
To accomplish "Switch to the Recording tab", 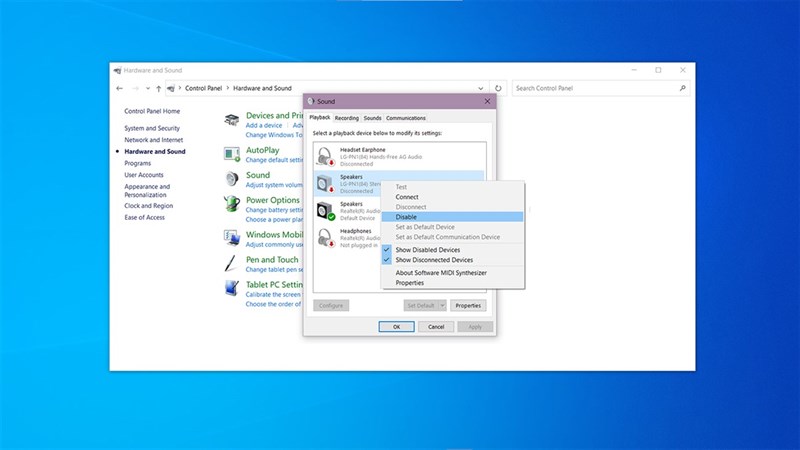I will (x=346, y=118).
